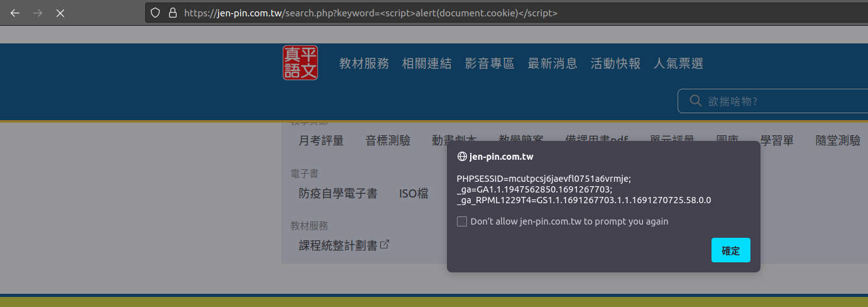Focus the 欲揣啥物? search field
This screenshot has height=307, width=868.
coord(772,101)
